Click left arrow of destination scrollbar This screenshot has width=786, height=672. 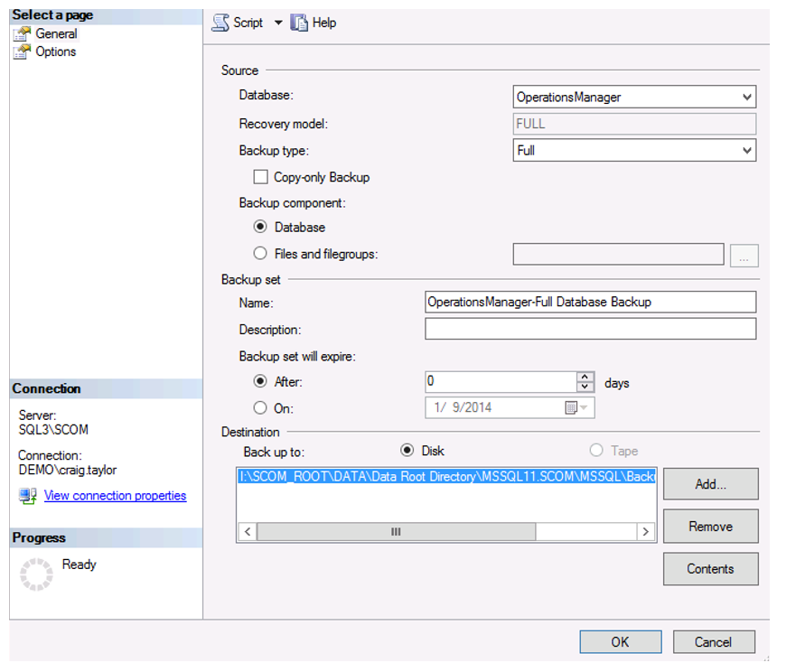[248, 532]
